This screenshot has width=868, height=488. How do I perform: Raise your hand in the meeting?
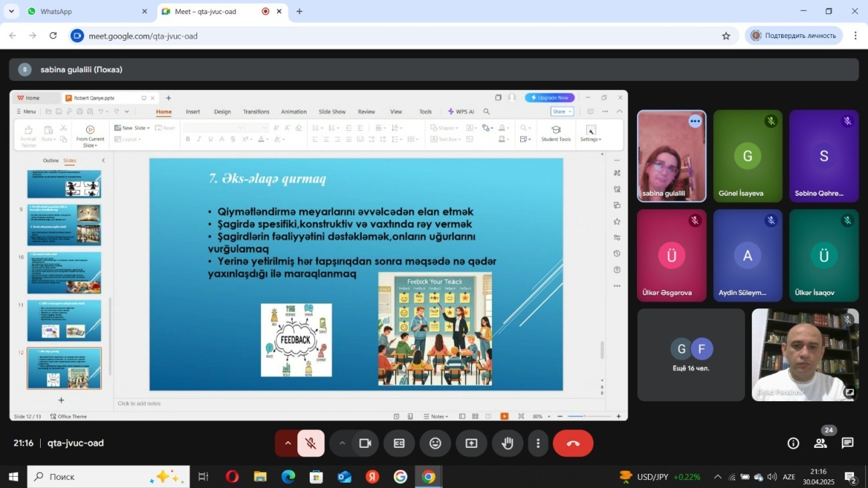507,443
